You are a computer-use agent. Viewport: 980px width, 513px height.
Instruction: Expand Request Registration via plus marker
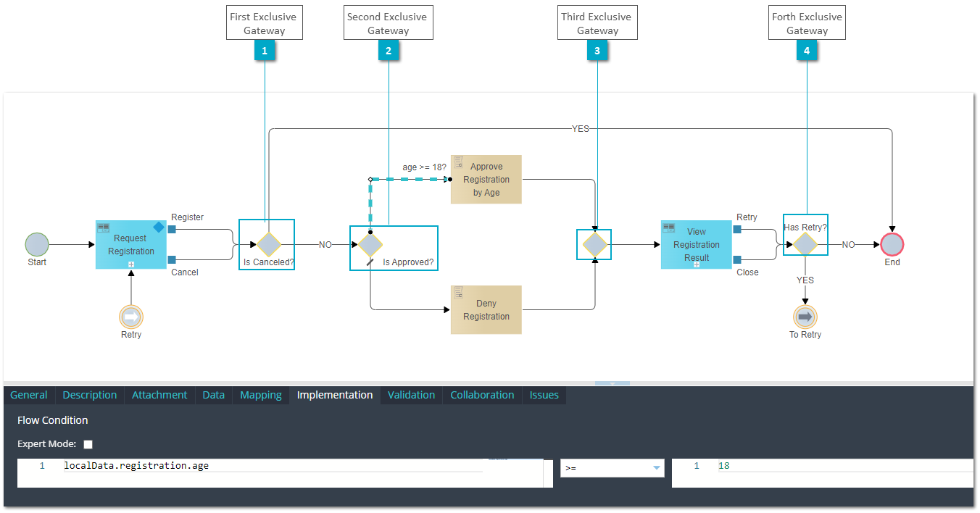pyautogui.click(x=131, y=264)
